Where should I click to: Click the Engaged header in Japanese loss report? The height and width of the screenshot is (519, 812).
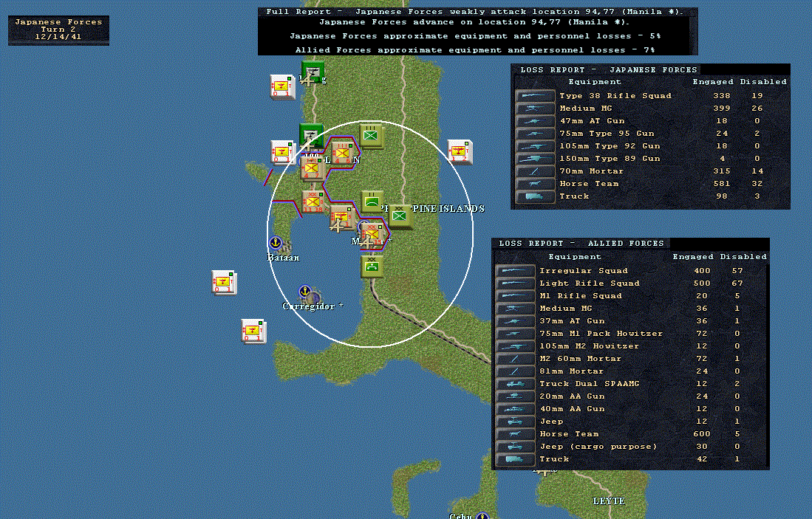(x=712, y=82)
